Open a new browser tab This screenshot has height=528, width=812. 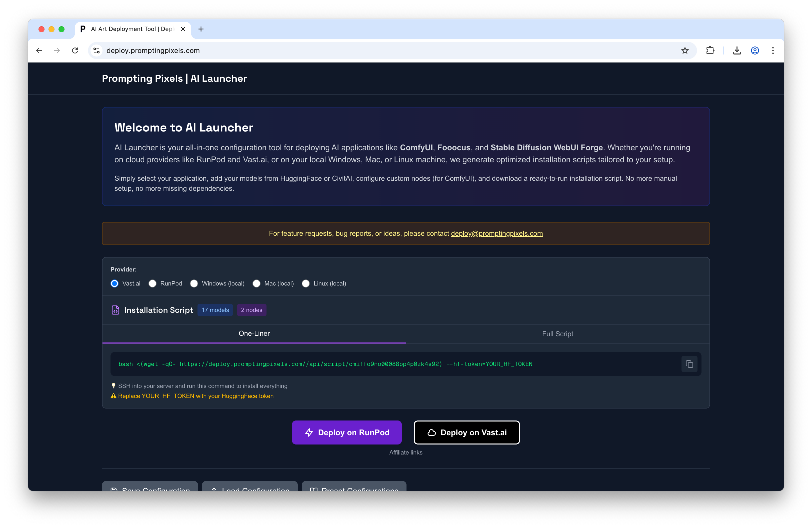(201, 29)
